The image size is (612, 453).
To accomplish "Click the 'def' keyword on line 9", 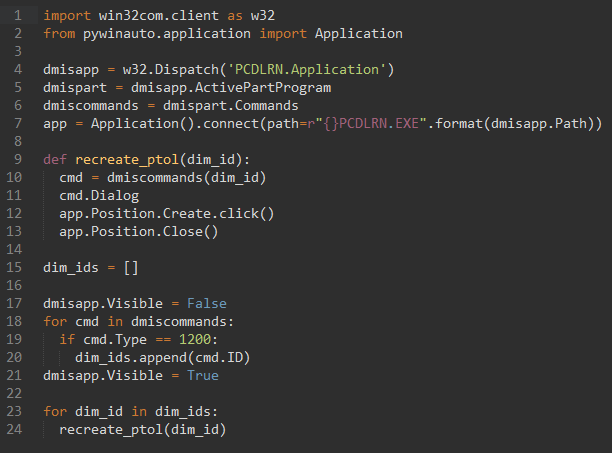I will coord(55,160).
